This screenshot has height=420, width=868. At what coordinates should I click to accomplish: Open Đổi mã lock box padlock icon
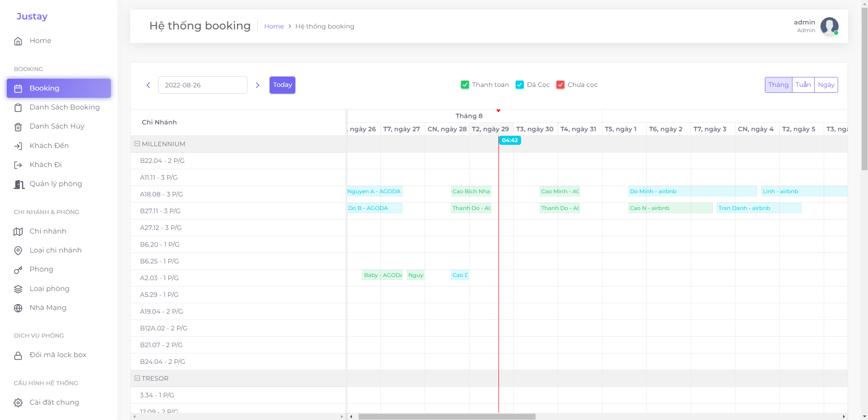[18, 356]
